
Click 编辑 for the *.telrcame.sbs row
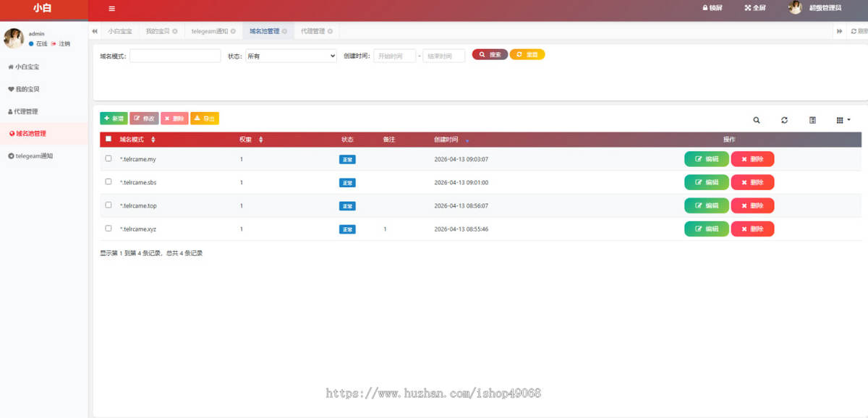[707, 182]
